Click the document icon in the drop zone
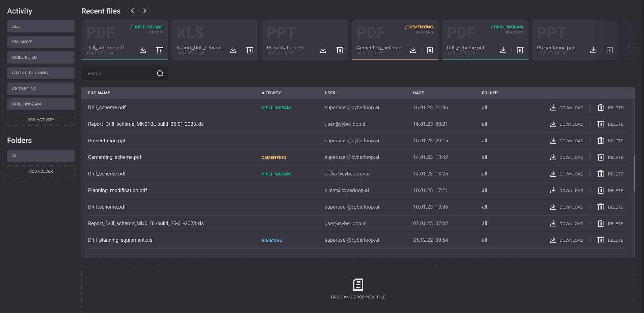Viewport: 644px width, 313px height. point(358,285)
